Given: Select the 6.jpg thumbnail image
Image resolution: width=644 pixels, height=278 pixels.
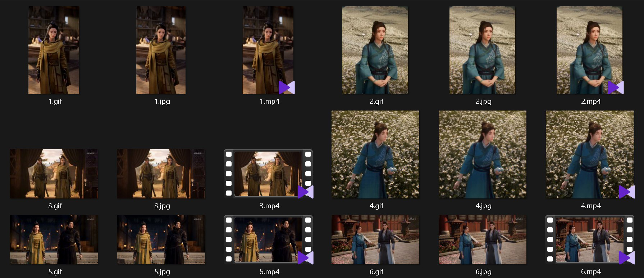Looking at the screenshot, I should [483, 239].
